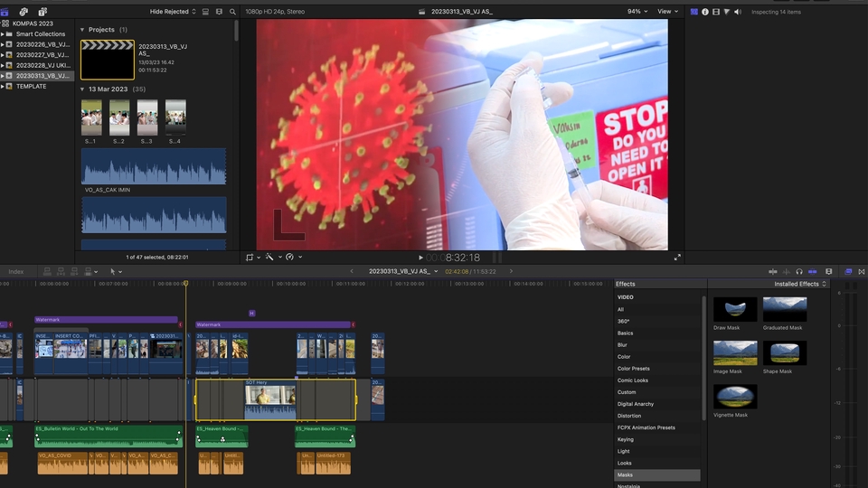This screenshot has width=868, height=488.
Task: Expand the TEMPLATE event
Action: [3, 87]
